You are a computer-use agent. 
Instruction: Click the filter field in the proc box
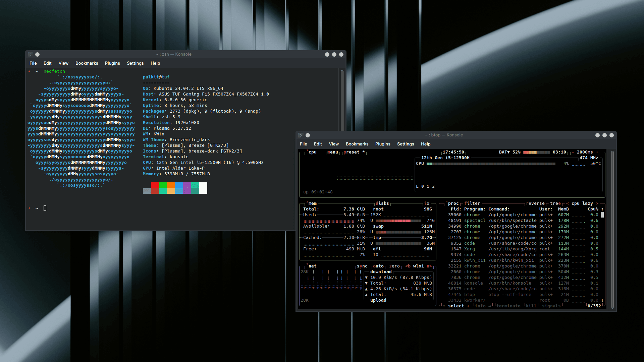point(472,203)
